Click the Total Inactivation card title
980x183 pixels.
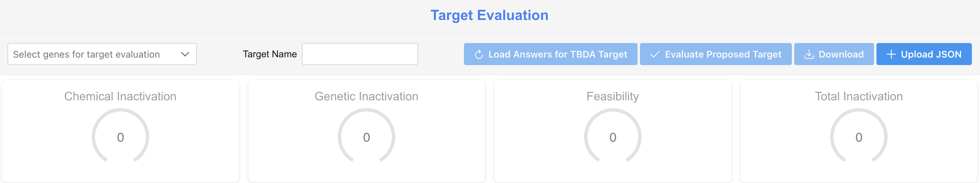click(x=859, y=97)
